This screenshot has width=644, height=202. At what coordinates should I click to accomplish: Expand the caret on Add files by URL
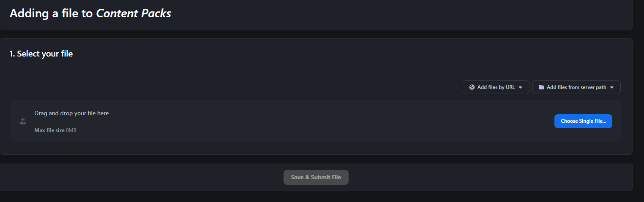coord(520,87)
